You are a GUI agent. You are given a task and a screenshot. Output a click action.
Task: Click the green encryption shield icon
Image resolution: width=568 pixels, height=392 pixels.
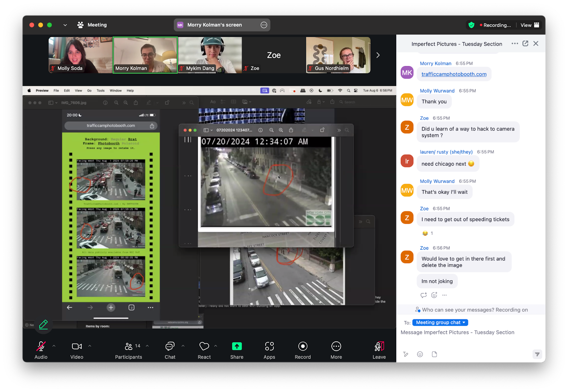(x=471, y=25)
